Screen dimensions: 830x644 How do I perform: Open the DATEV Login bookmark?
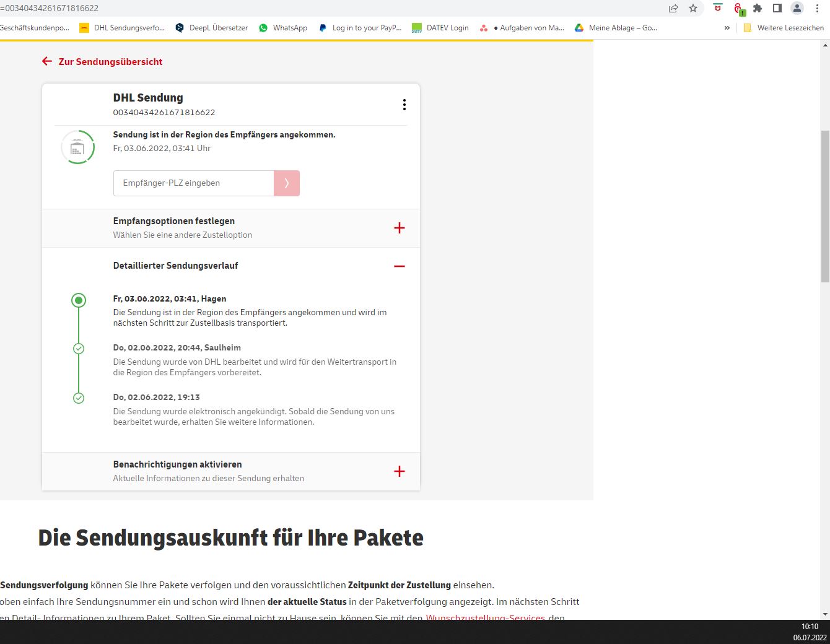(440, 28)
